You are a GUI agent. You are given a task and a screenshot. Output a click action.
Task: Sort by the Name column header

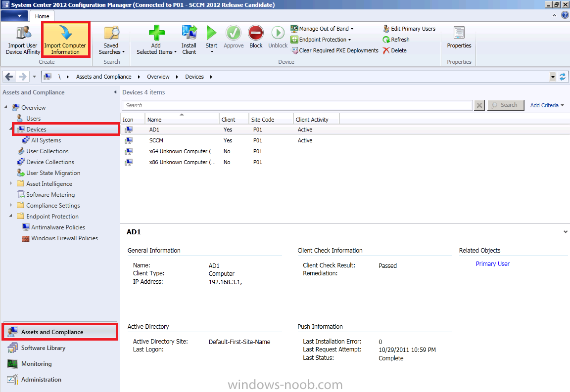coord(182,119)
